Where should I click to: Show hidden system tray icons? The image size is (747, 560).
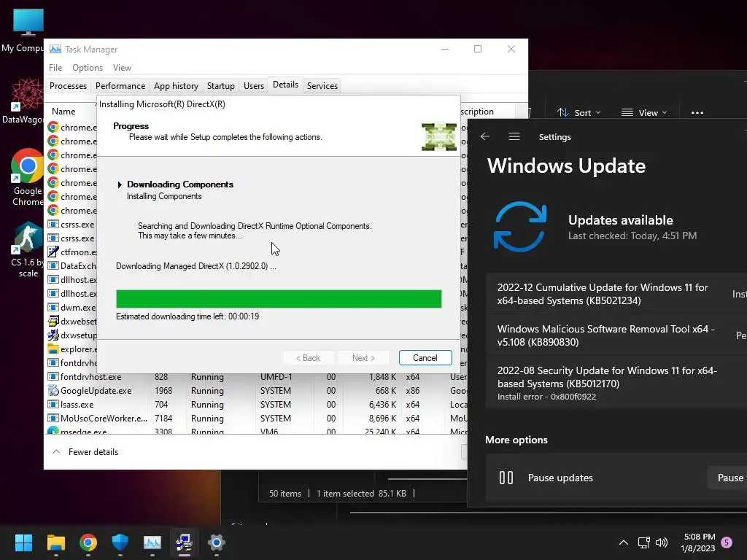(623, 542)
